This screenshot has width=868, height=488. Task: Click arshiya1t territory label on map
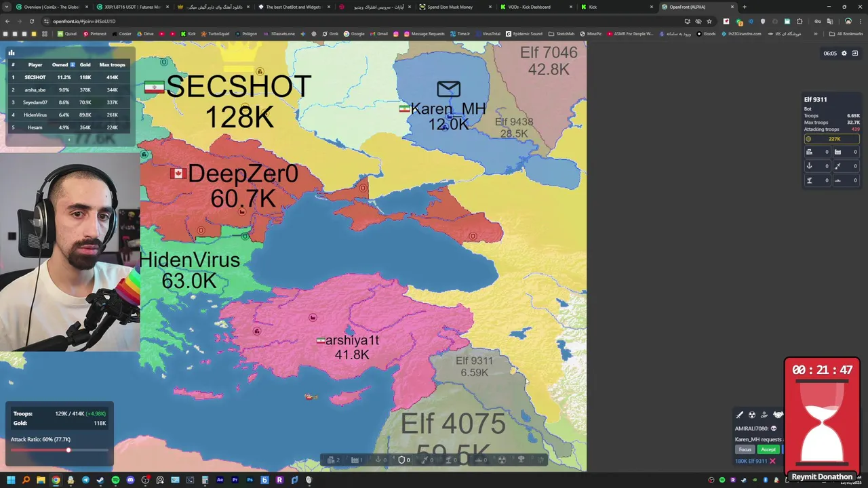[352, 340]
